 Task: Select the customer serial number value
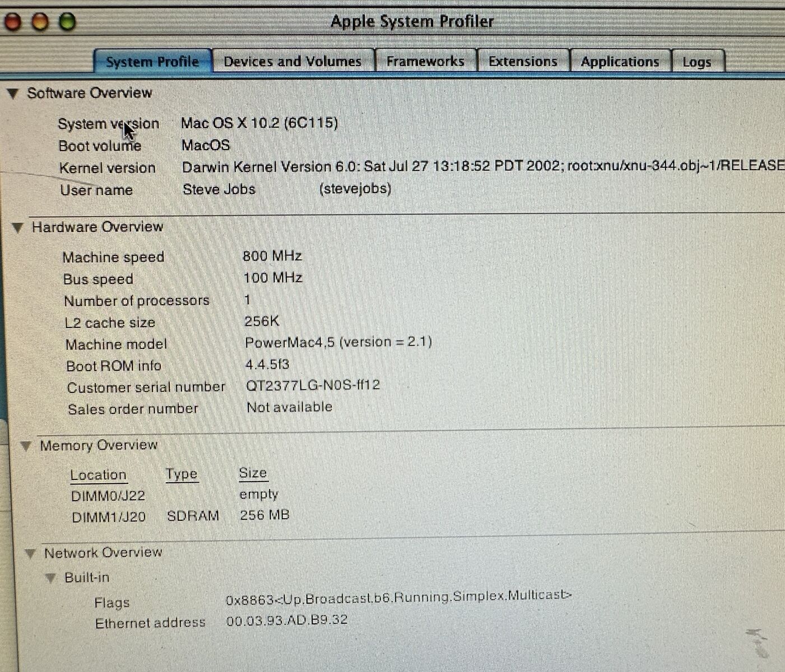click(x=313, y=385)
